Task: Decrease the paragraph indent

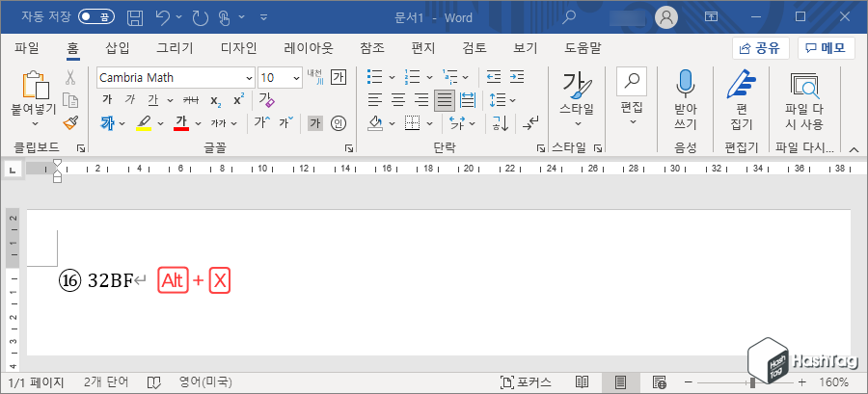Action: [494, 77]
